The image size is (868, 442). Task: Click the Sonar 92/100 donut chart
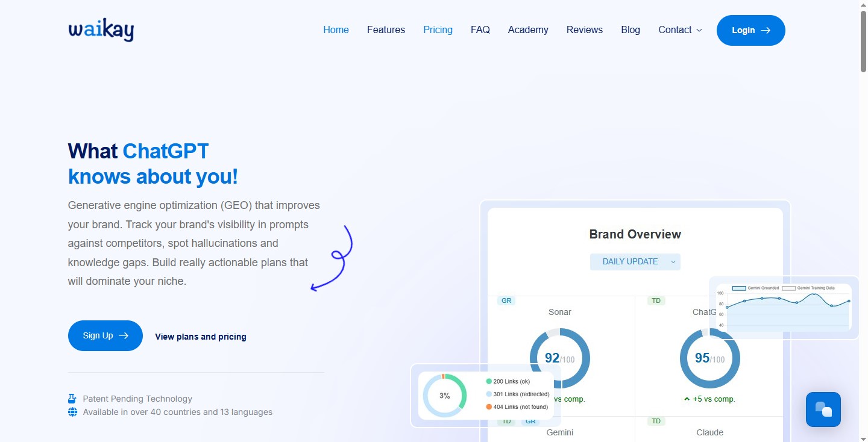(559, 358)
